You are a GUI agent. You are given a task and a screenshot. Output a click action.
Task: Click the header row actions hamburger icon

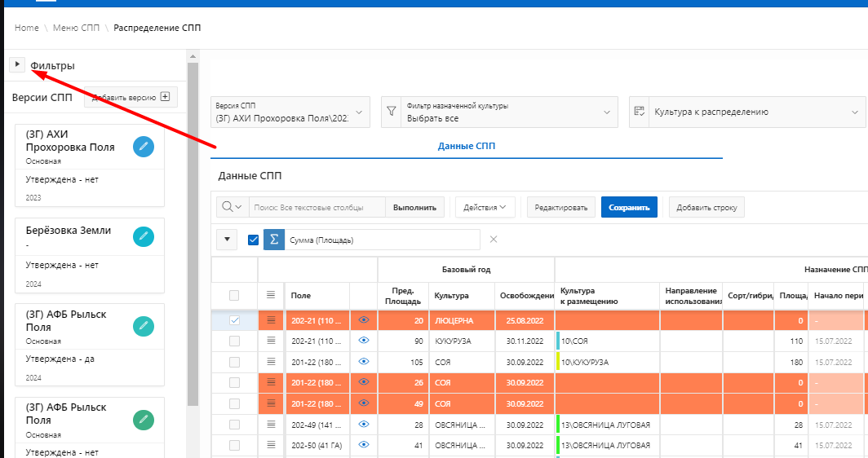[272, 295]
